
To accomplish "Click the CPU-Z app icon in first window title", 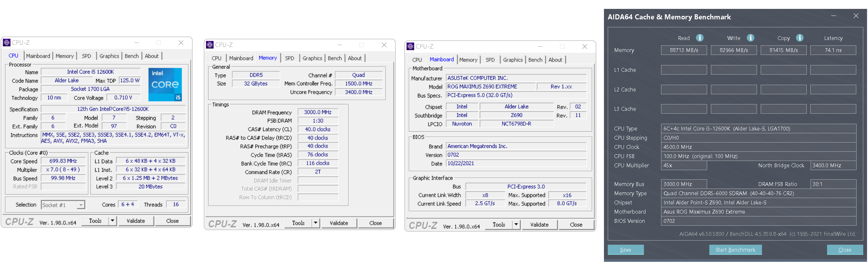I will (6, 43).
